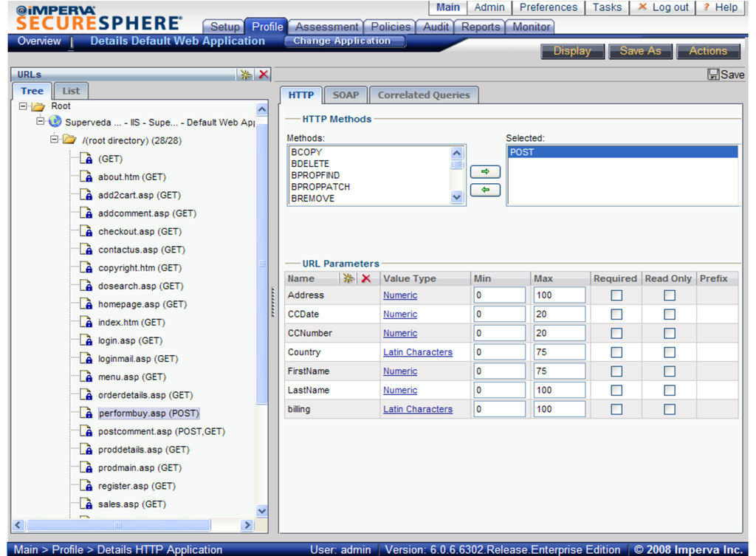Image resolution: width=756 pixels, height=556 pixels.
Task: Click Methods list scroll up arrow
Action: [456, 154]
